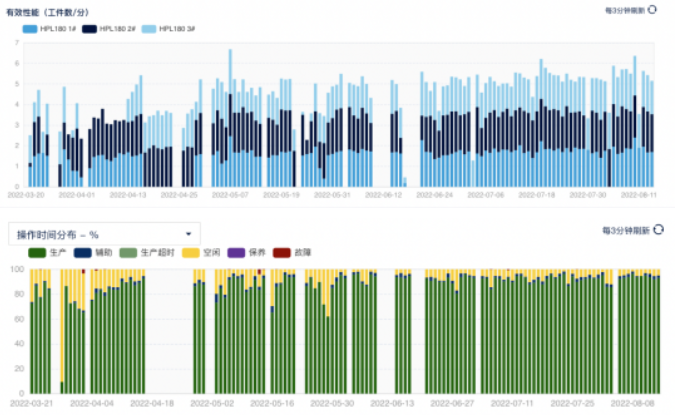
Task: Click the 2022-06-27 date label
Action: (452, 403)
